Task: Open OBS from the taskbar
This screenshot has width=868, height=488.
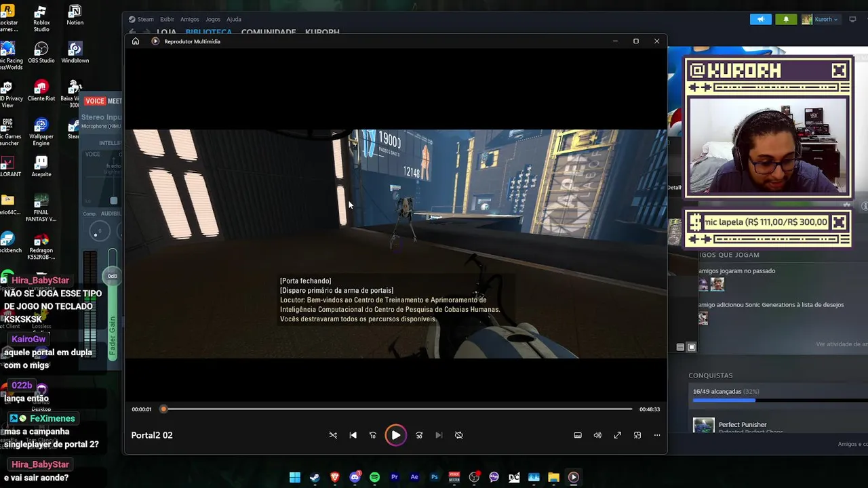Action: click(474, 477)
